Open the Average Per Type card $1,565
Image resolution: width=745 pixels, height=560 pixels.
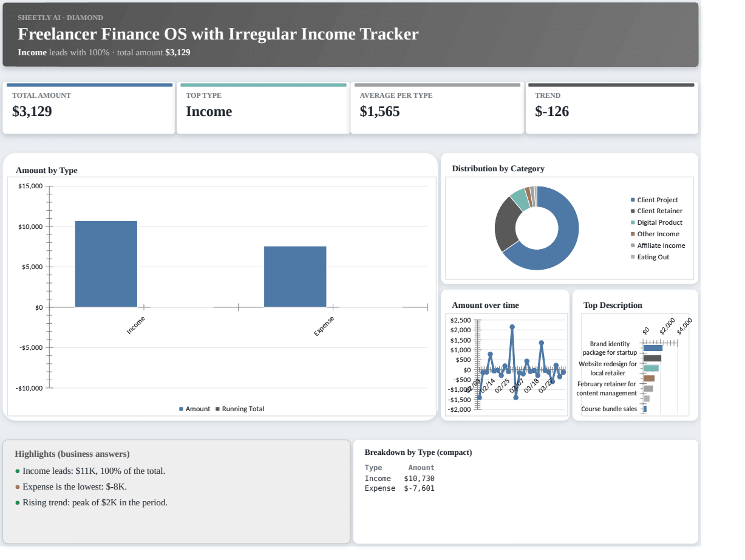pos(437,108)
